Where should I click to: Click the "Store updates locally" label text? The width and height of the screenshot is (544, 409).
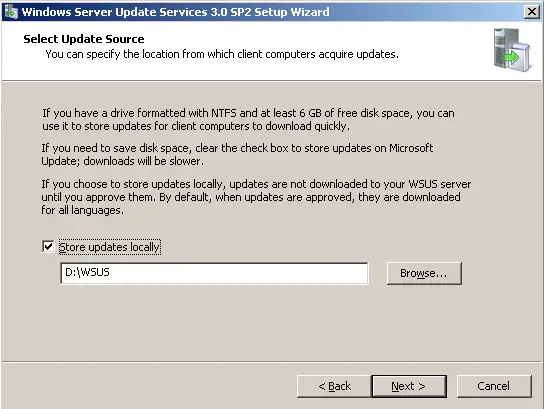point(109,247)
